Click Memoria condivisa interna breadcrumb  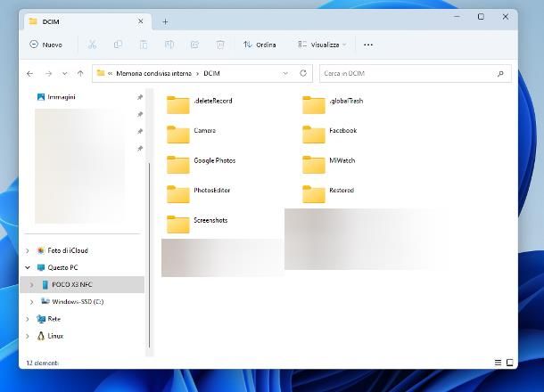(x=153, y=73)
